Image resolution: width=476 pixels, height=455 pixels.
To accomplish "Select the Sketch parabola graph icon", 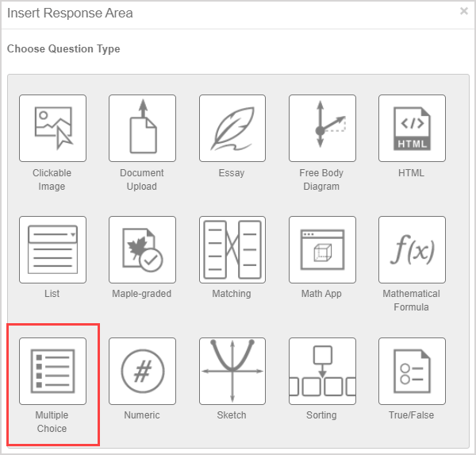I will click(x=232, y=371).
